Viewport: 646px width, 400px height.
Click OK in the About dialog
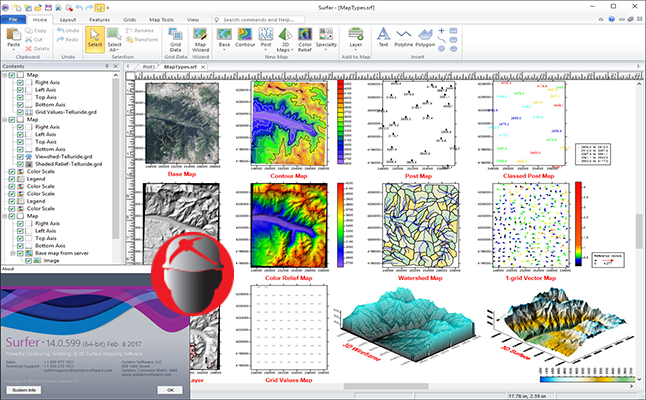pyautogui.click(x=170, y=390)
